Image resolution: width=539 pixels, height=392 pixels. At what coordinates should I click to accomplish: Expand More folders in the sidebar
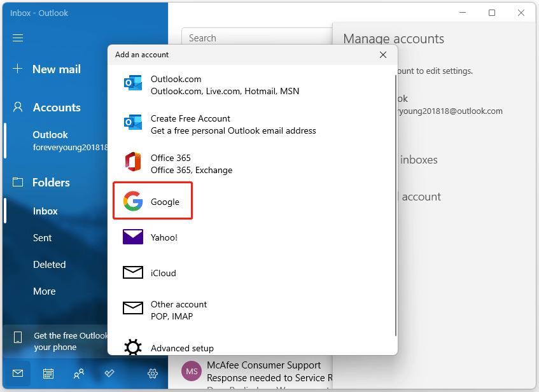point(44,291)
